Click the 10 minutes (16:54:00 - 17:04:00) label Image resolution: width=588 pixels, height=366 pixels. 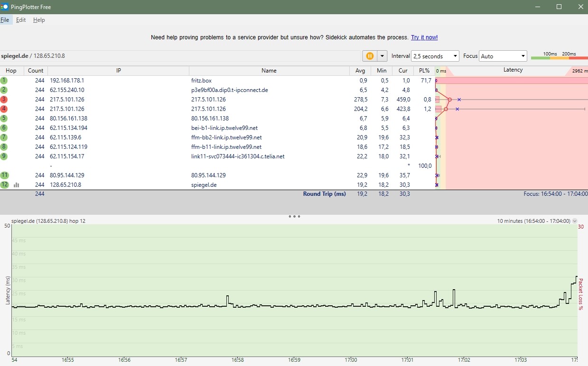pyautogui.click(x=533, y=221)
